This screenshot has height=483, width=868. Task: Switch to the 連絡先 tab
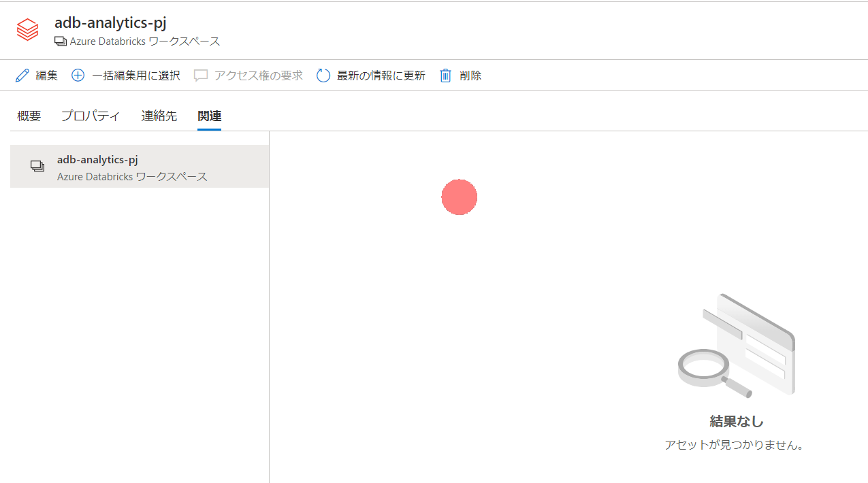[x=159, y=116]
